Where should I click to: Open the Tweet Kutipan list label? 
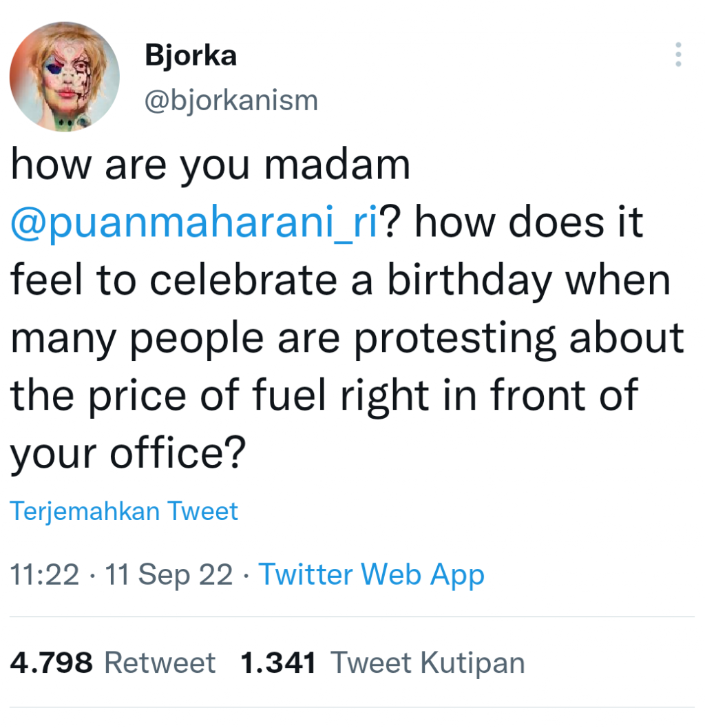tap(428, 663)
